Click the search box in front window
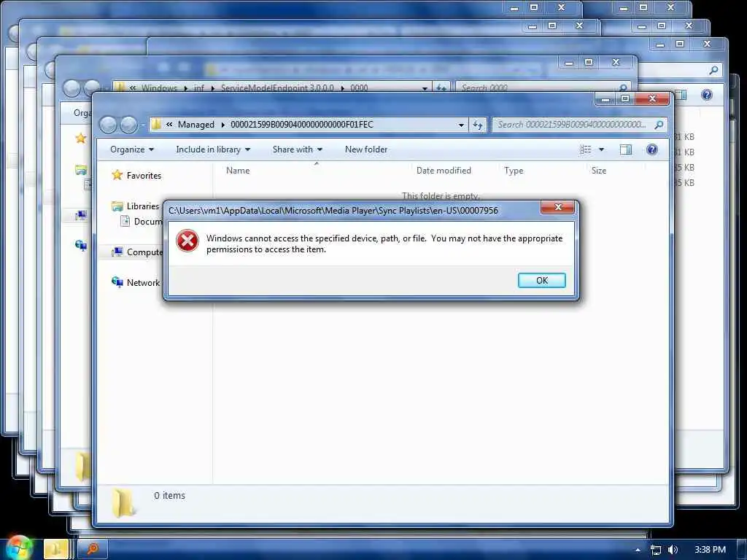747x560 pixels. click(x=578, y=125)
